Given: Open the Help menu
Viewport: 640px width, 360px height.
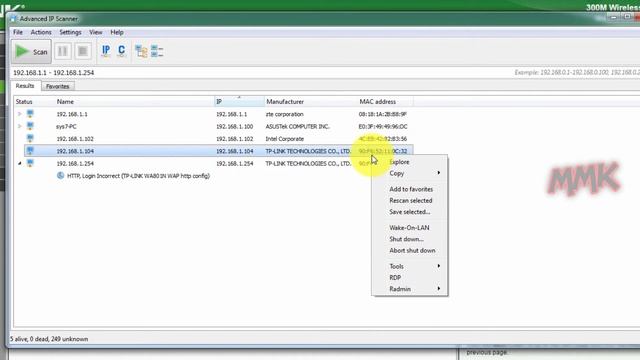Looking at the screenshot, I should coord(117,32).
